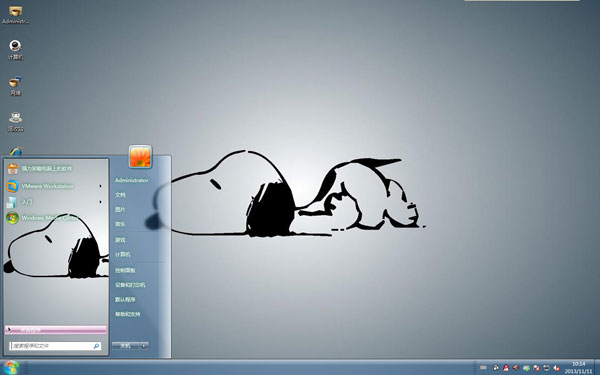
Task: Open shutdown options arrow next to 关机
Action: (144, 346)
